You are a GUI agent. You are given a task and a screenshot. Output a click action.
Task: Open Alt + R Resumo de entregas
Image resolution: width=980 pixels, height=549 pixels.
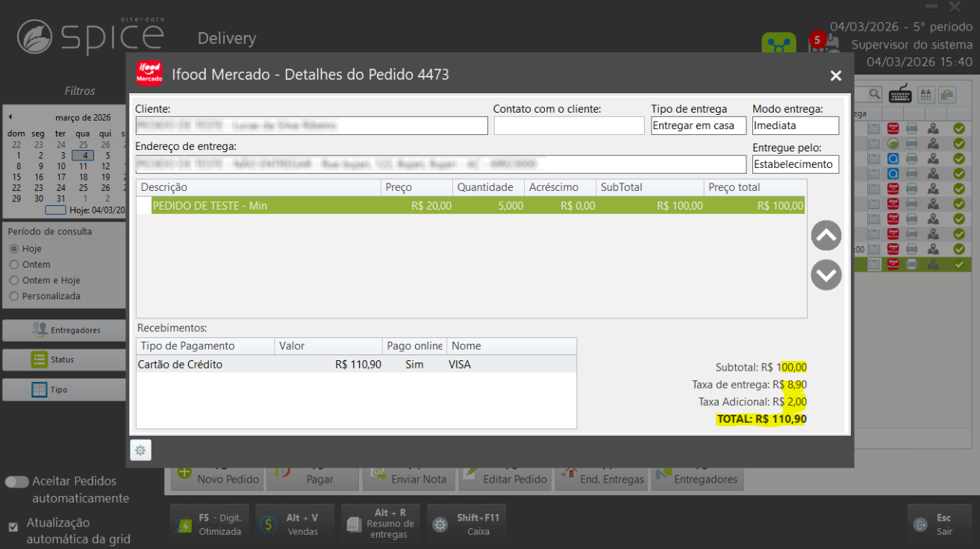tap(381, 524)
